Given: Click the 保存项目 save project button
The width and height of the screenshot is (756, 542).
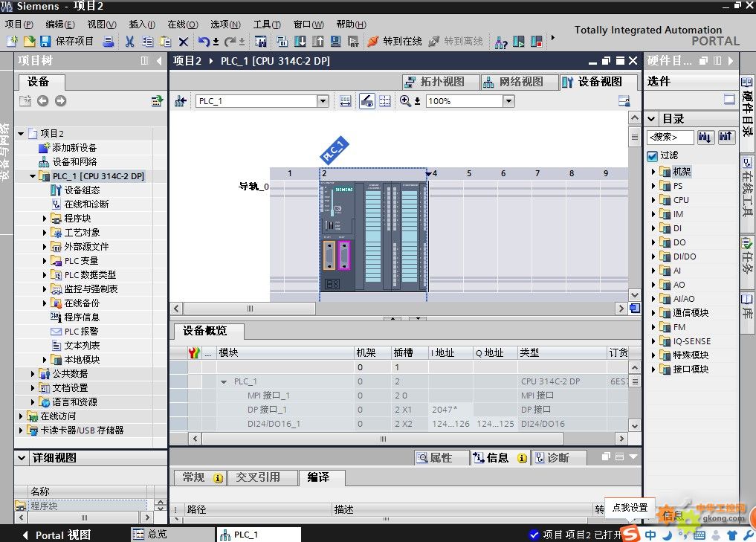Looking at the screenshot, I should [67, 42].
